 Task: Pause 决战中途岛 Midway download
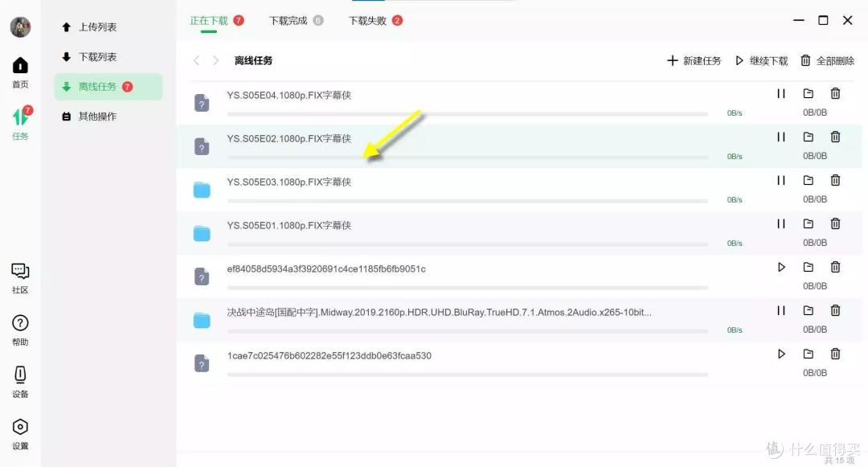781,310
